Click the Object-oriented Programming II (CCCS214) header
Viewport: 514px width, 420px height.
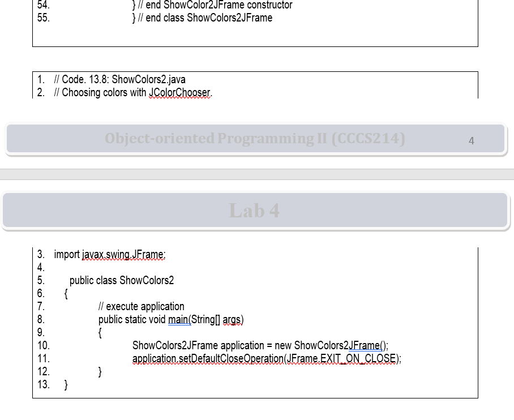pos(254,138)
